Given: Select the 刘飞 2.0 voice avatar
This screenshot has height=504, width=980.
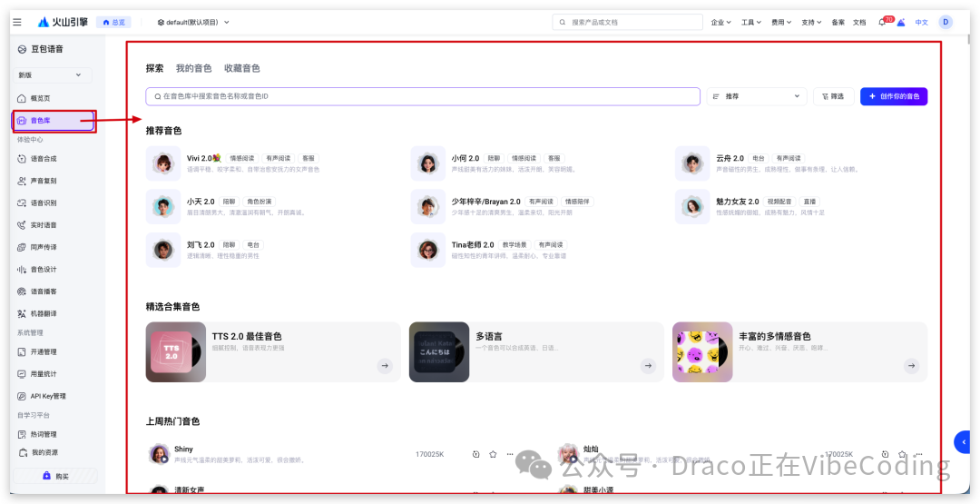Looking at the screenshot, I should coord(163,250).
